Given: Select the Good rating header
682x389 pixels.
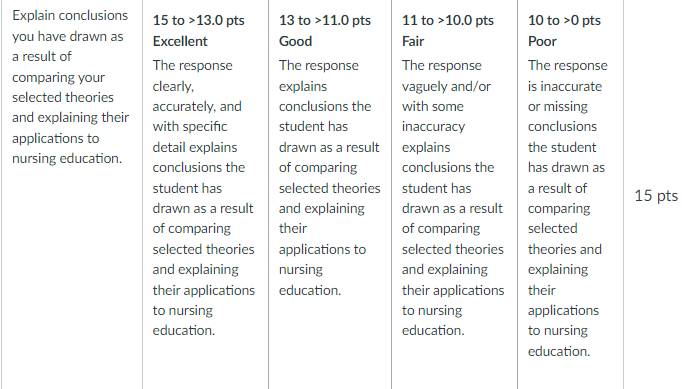Looking at the screenshot, I should pos(295,41).
